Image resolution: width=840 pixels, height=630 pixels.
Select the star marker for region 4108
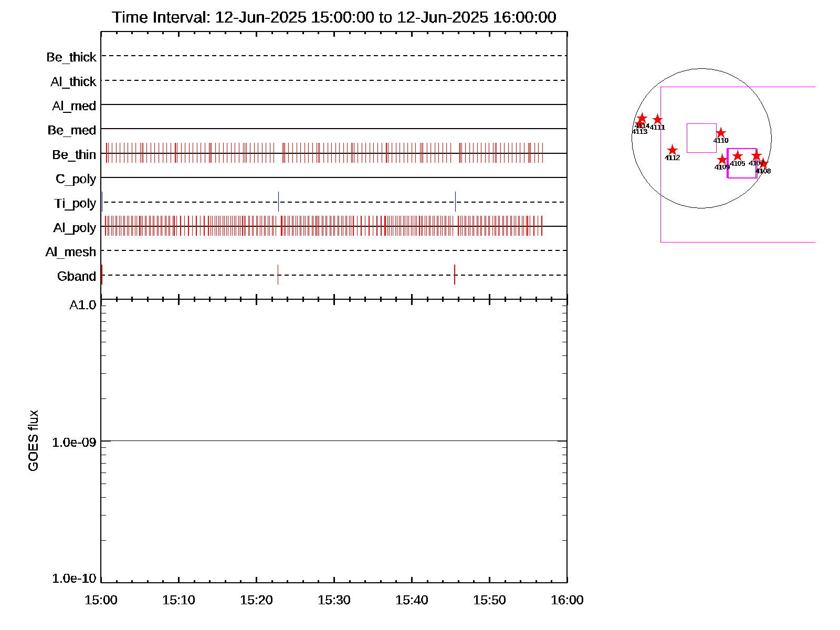point(764,164)
